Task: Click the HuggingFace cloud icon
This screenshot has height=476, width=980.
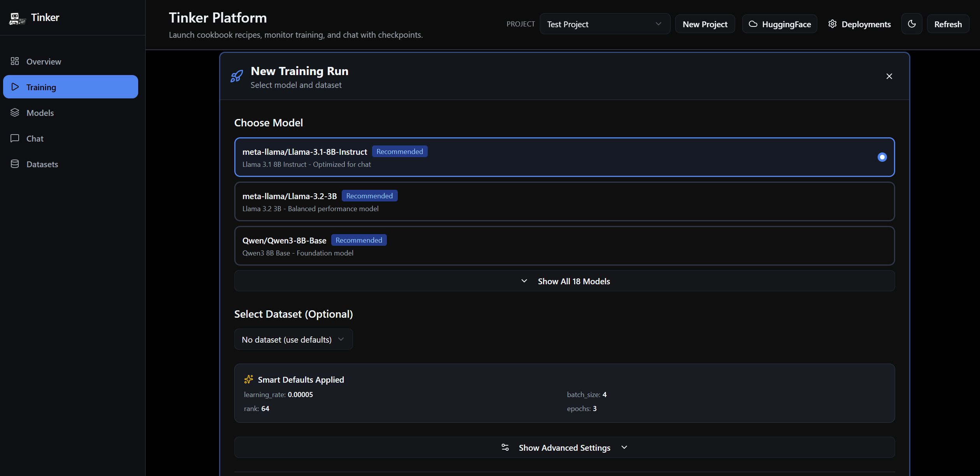Action: 753,24
